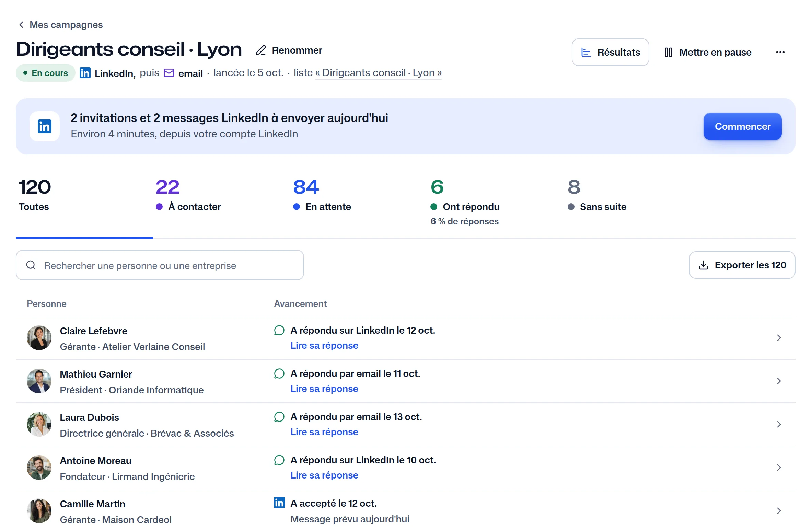Click Claire Lefebvre's avatar
Viewport: 812px width, 530px height.
[x=39, y=338]
